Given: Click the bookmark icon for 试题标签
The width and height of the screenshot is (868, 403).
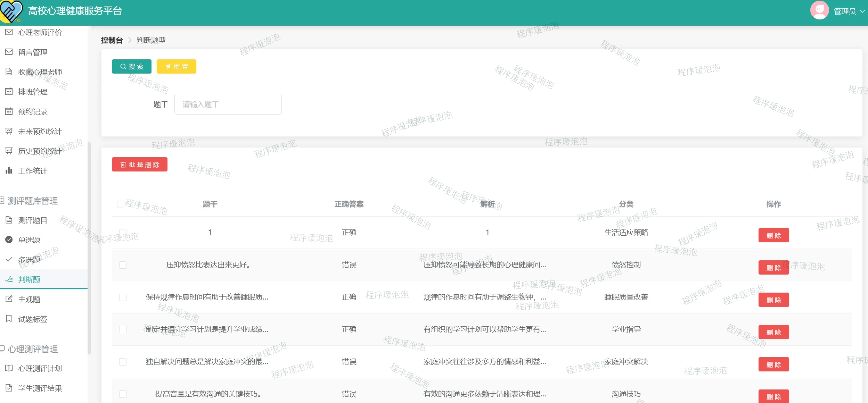Looking at the screenshot, I should (x=9, y=319).
